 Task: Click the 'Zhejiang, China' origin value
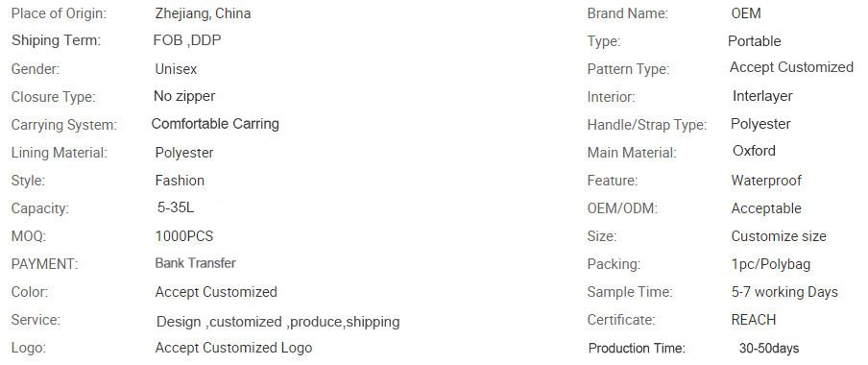pyautogui.click(x=203, y=13)
